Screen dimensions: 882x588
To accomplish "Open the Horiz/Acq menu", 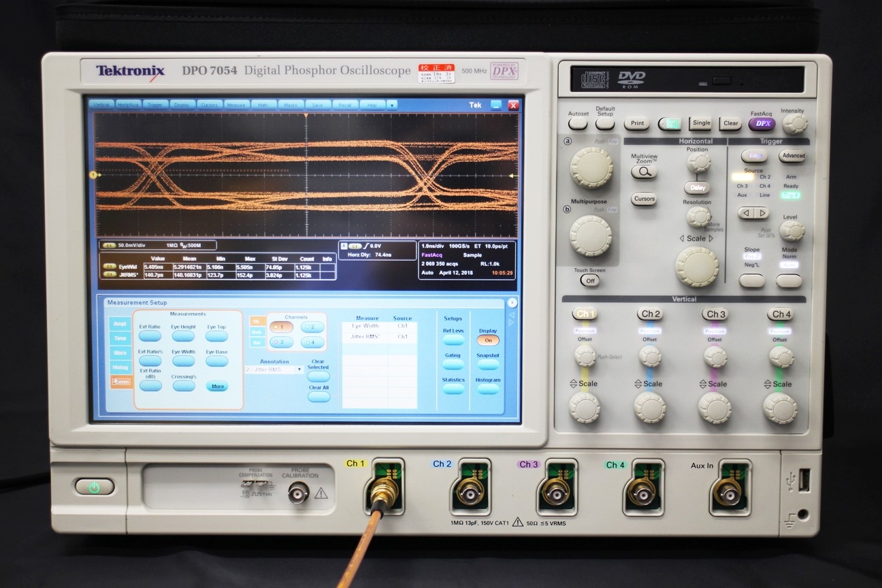I will [x=127, y=105].
